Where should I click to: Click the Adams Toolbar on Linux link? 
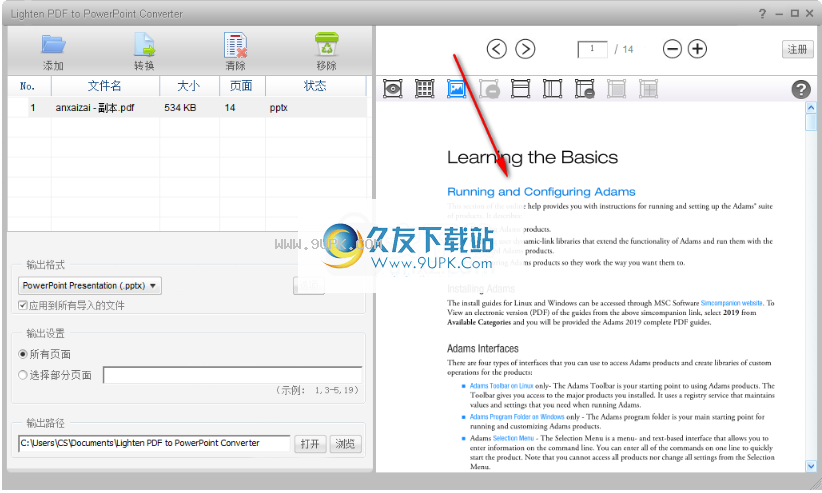click(x=502, y=385)
